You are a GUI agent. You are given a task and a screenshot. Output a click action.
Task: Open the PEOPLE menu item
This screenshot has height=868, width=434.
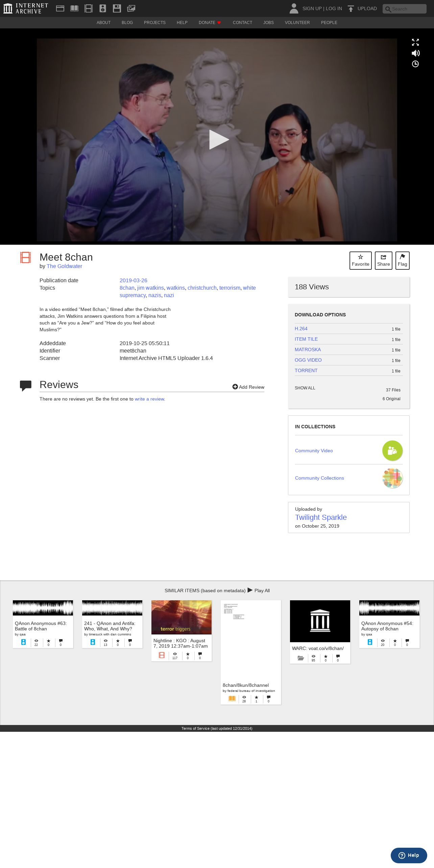pyautogui.click(x=329, y=23)
